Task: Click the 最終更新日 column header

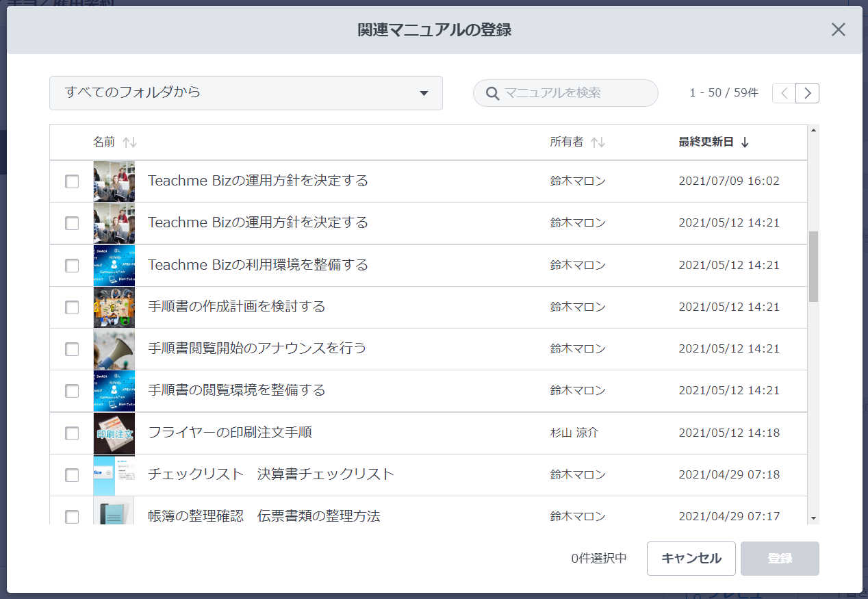Action: [x=706, y=142]
